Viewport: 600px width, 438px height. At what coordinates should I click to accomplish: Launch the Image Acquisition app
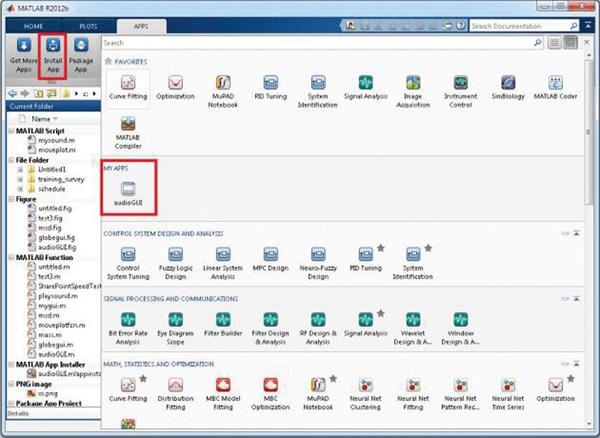click(413, 91)
